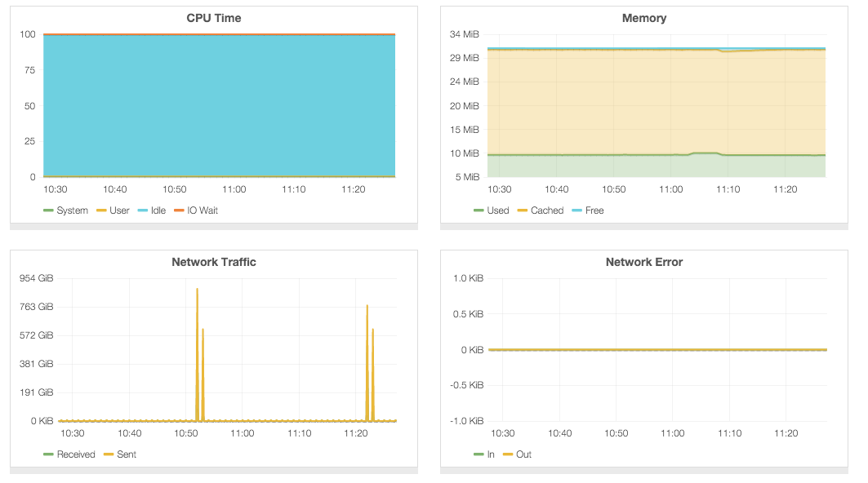868x483 pixels.
Task: Open the Memory panel title menu
Action: pyautogui.click(x=644, y=18)
